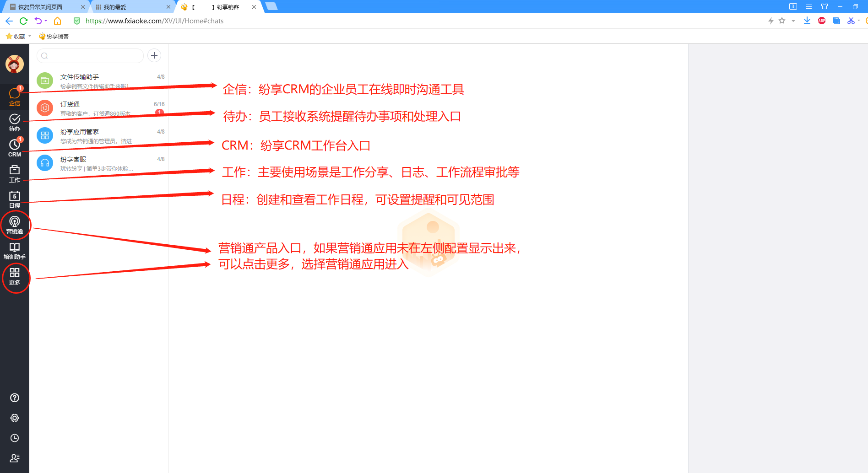
Task: Open the 订货通 conversation
Action: [99, 108]
